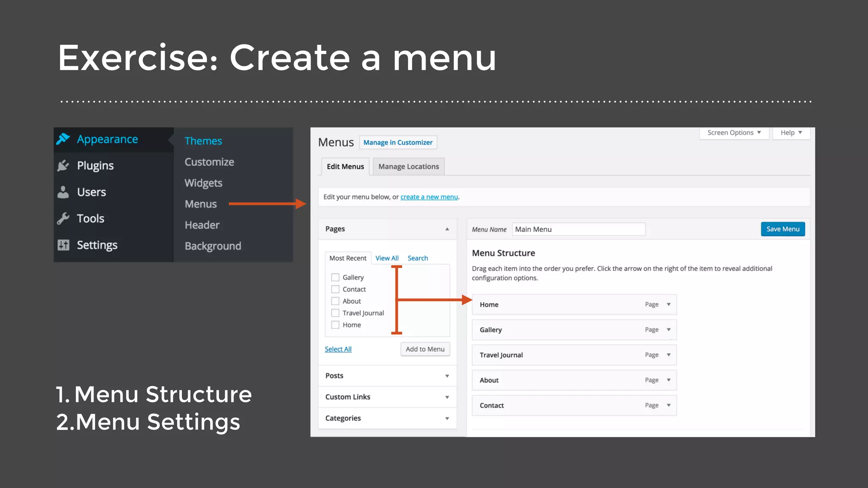Switch to Manage Locations tab

409,166
